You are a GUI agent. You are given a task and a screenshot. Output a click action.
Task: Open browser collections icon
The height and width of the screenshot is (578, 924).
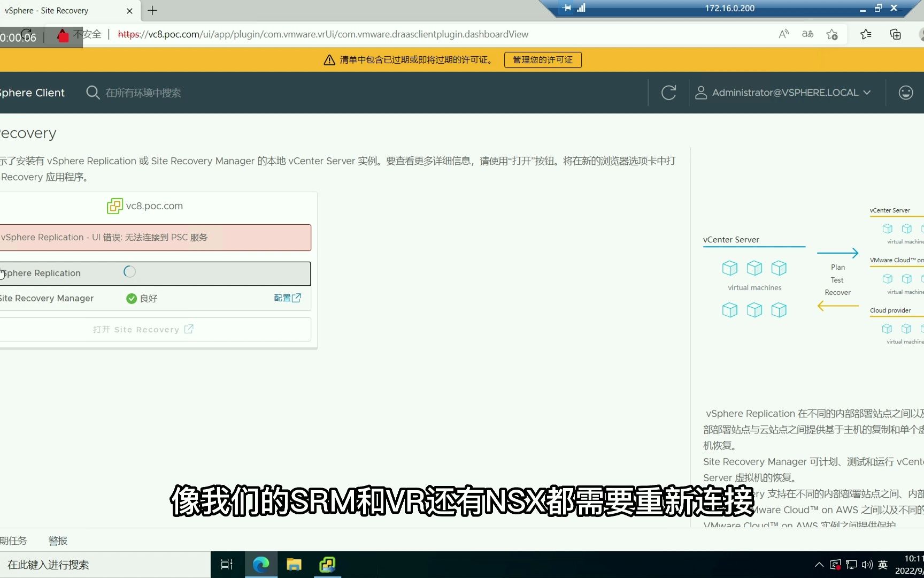coord(895,34)
